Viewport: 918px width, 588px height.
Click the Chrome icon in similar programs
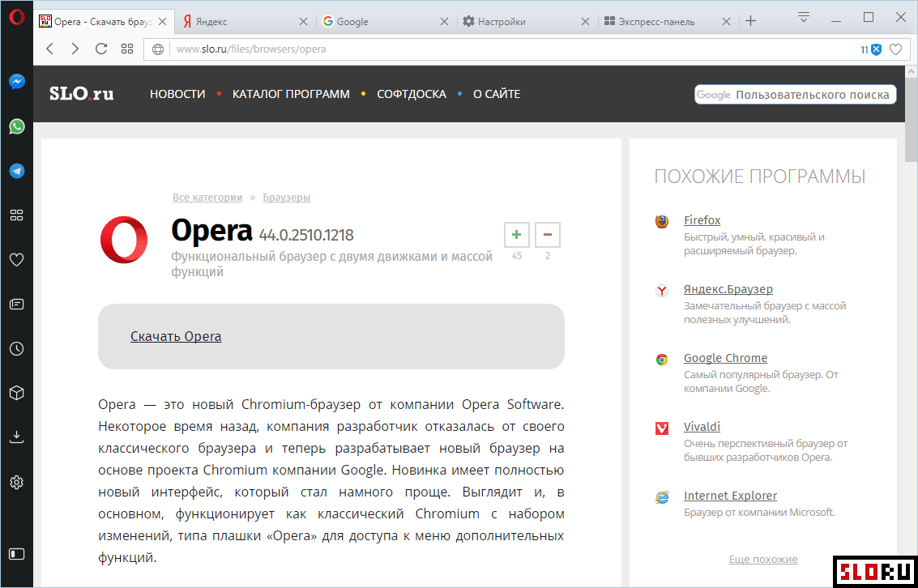(662, 360)
